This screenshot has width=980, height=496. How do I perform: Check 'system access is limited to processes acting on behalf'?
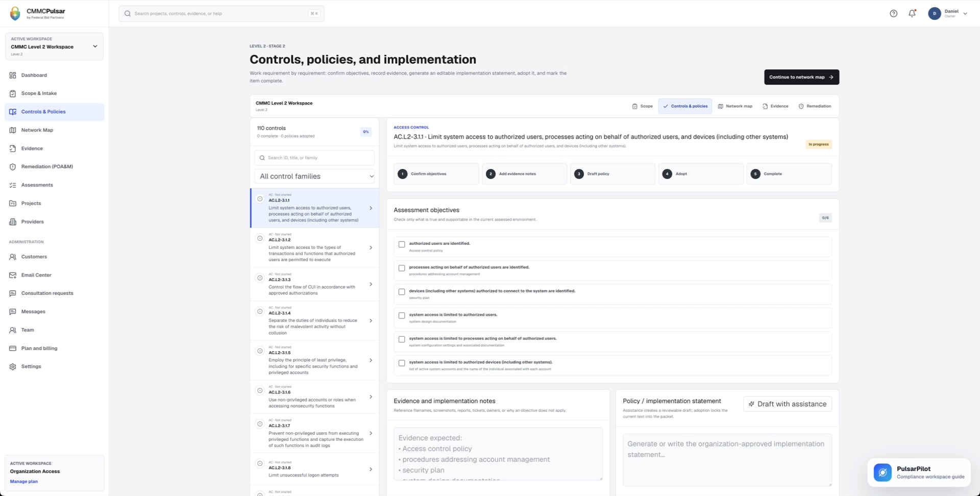[x=402, y=339]
